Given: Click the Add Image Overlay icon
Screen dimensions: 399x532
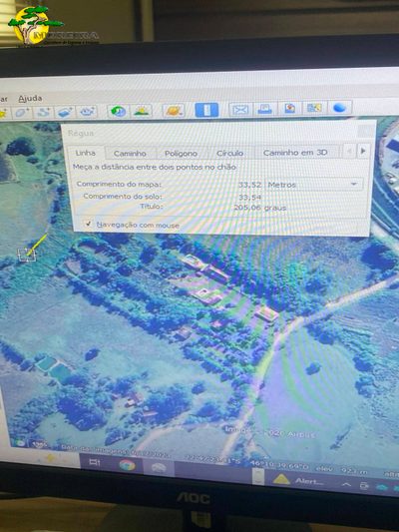Looking at the screenshot, I should 66,112.
